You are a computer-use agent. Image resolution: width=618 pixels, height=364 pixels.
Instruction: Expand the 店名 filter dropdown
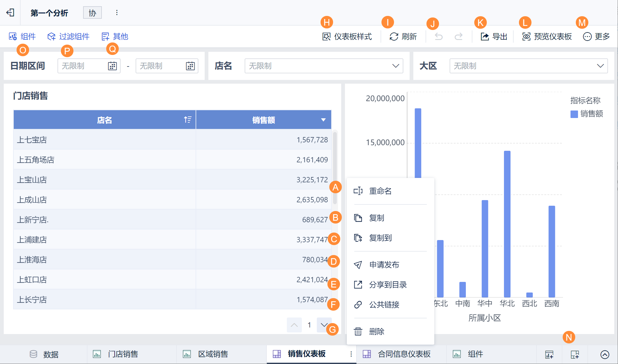(396, 66)
